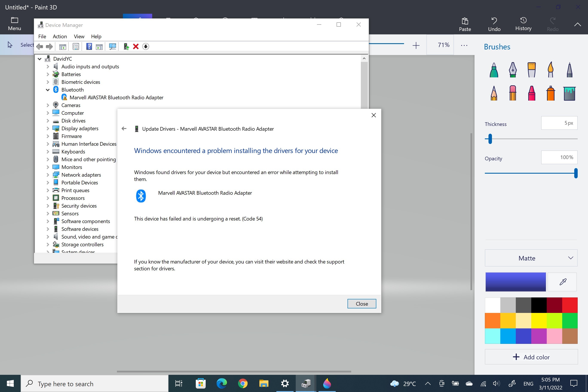
Task: Expand the Network adapters category
Action: pos(48,175)
